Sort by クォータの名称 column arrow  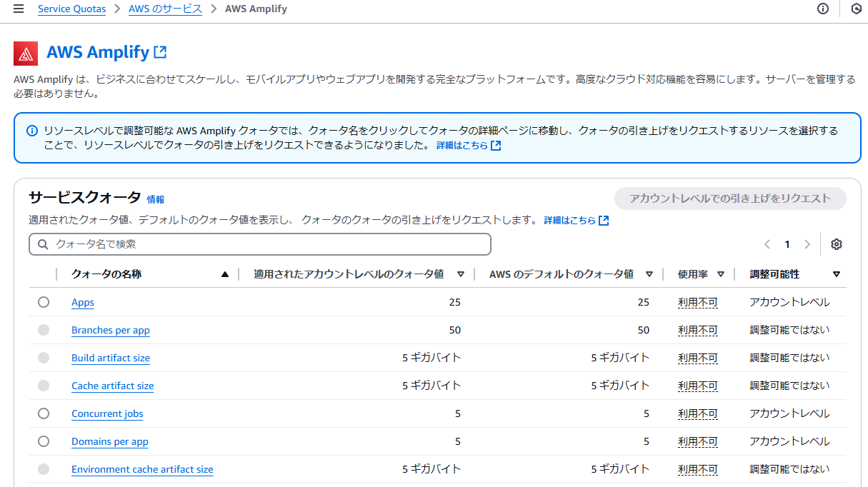225,274
